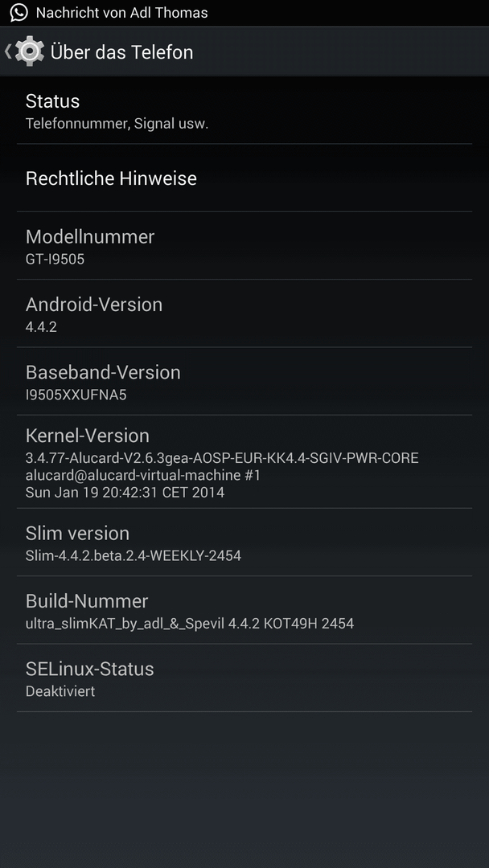Tap Telefonnummer, Signal usw. subtitle
The width and height of the screenshot is (489, 868).
pos(117,124)
